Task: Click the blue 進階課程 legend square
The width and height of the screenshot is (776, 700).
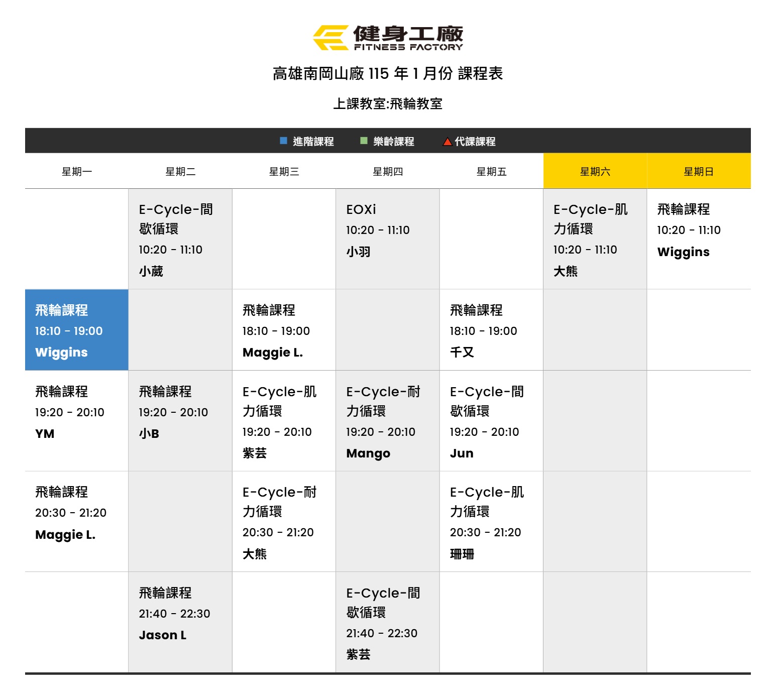Action: [283, 141]
